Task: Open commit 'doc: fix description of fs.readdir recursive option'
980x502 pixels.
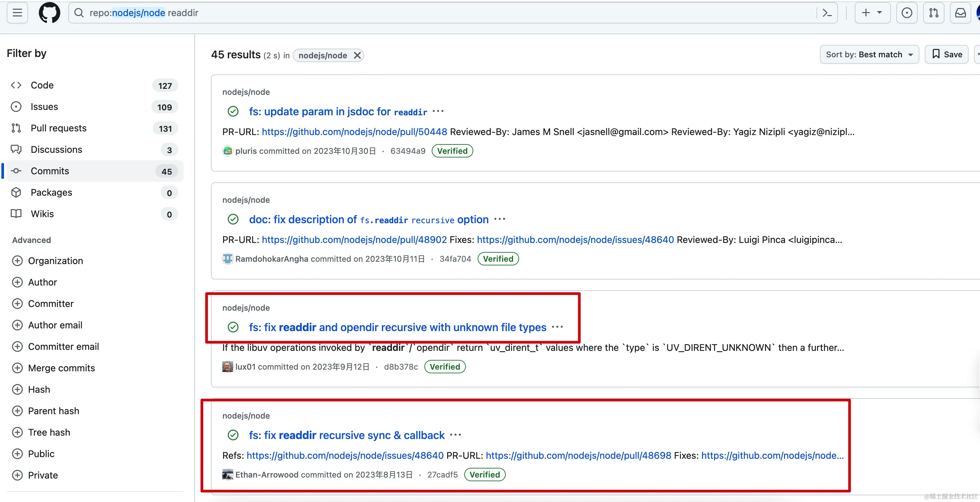Action: [x=369, y=219]
